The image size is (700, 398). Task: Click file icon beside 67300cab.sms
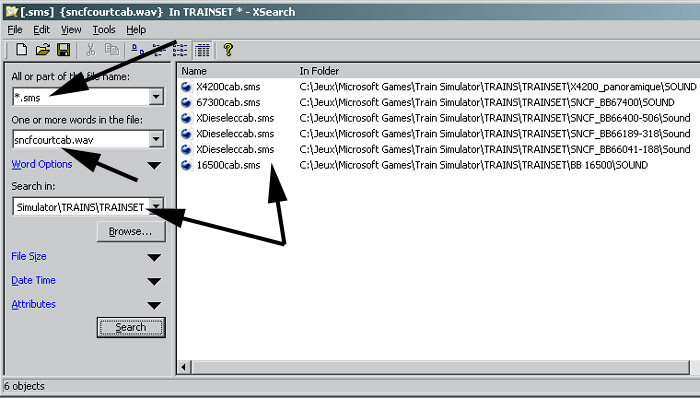pyautogui.click(x=186, y=103)
